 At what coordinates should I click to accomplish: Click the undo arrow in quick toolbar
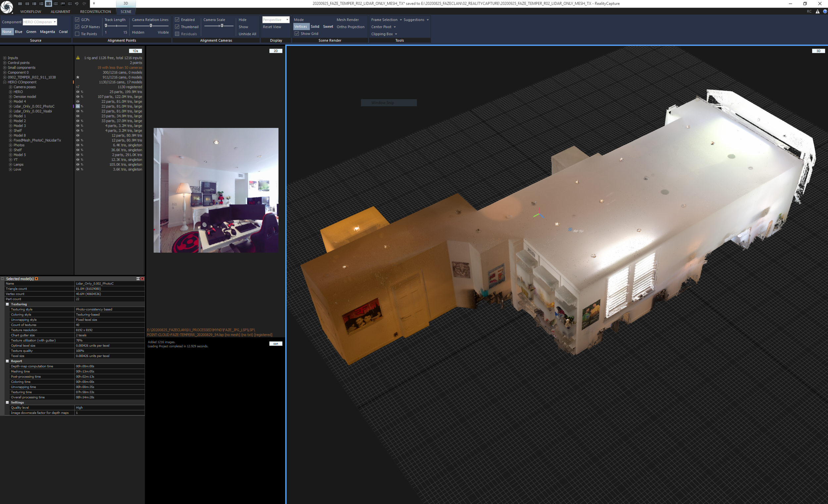click(77, 4)
